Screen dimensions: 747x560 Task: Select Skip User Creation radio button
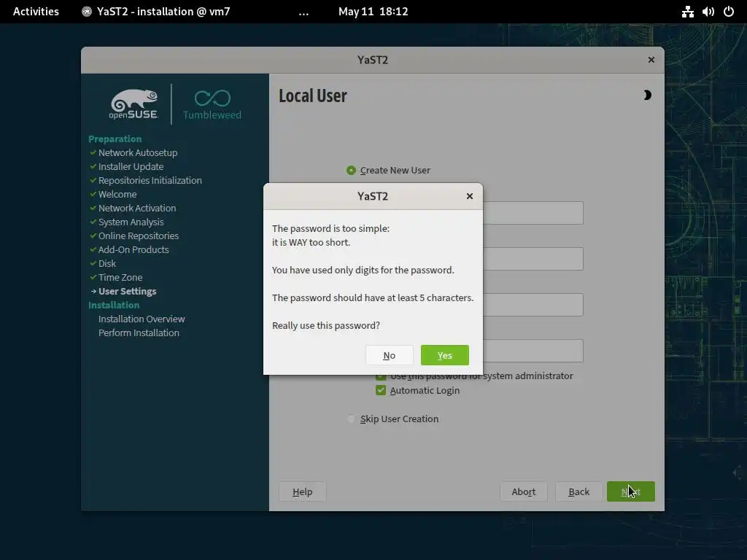(x=351, y=419)
